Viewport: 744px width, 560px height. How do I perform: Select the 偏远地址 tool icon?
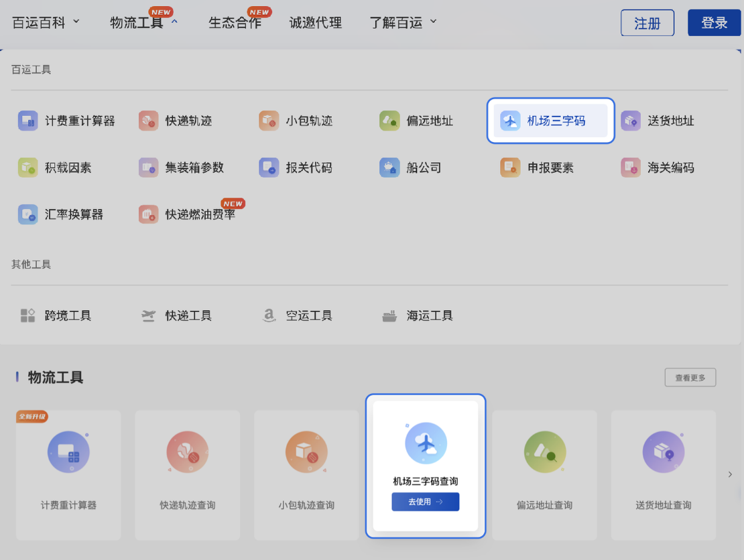pos(389,121)
